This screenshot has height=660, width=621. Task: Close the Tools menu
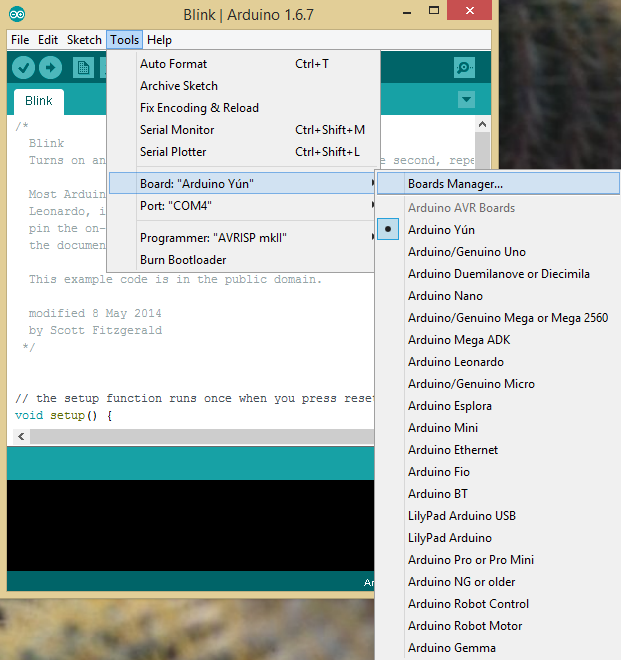coord(125,40)
